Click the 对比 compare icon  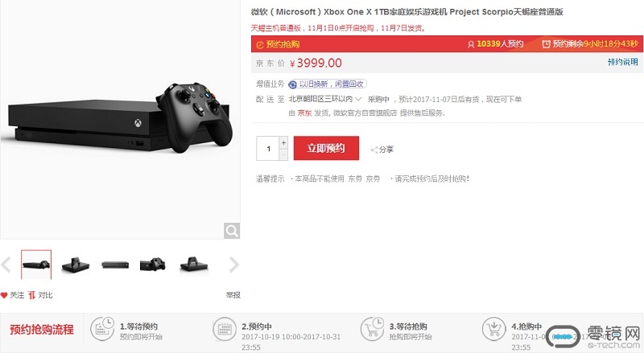[31, 295]
